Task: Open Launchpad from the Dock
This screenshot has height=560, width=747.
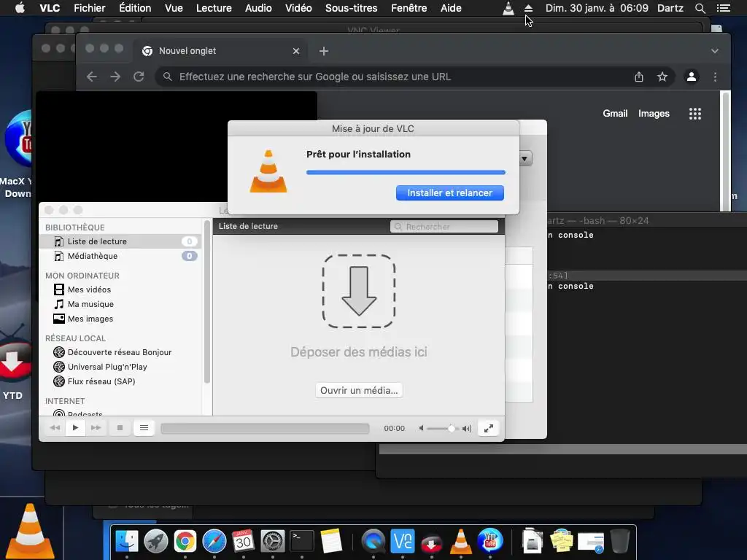Action: pyautogui.click(x=156, y=542)
